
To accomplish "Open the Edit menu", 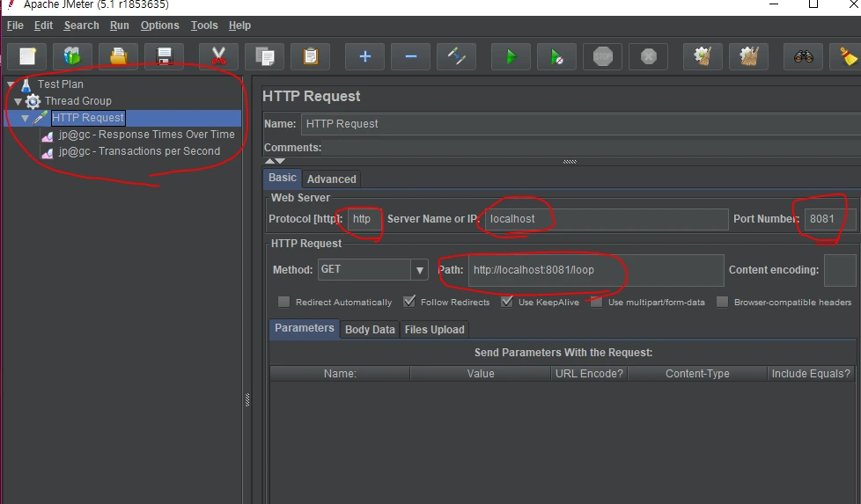I will 43,26.
